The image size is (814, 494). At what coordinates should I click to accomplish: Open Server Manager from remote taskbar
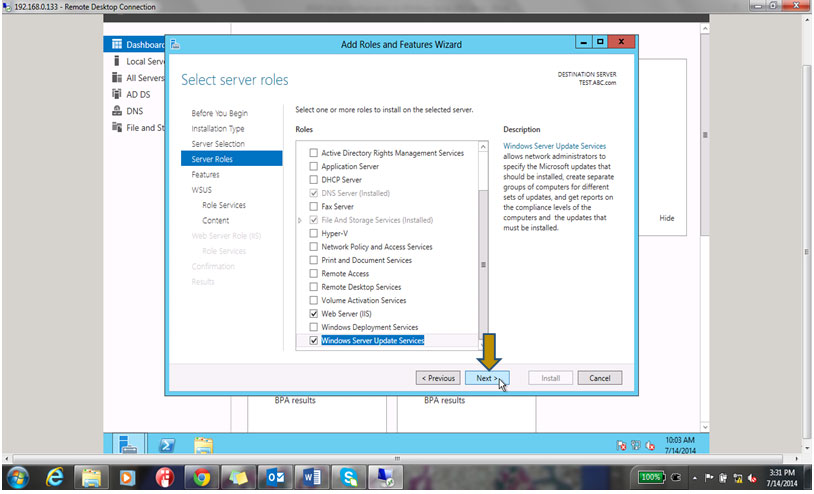pyautogui.click(x=127, y=445)
